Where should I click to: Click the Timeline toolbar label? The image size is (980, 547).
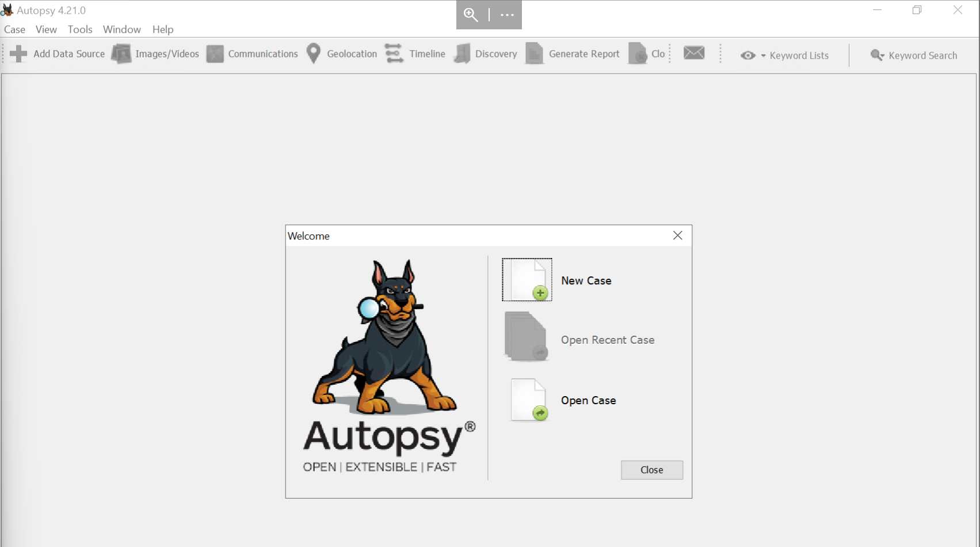pos(428,54)
